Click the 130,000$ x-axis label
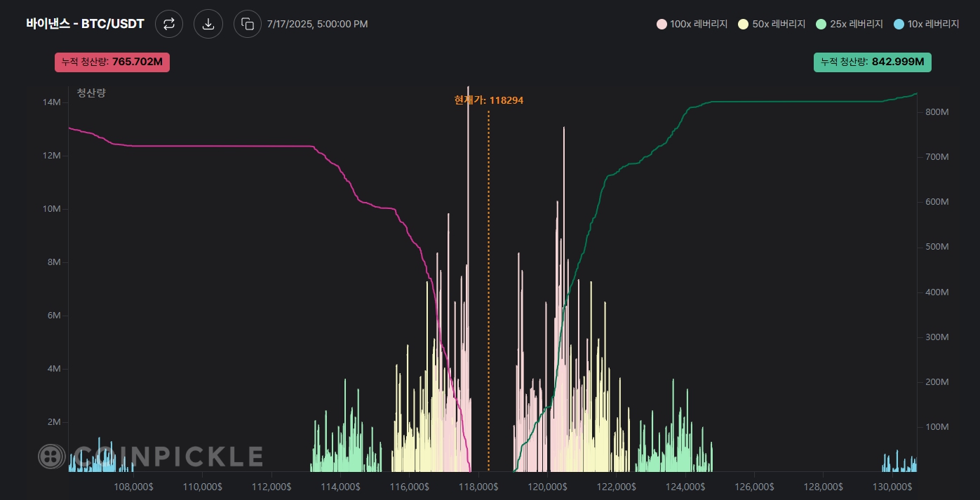The image size is (980, 500). [891, 486]
